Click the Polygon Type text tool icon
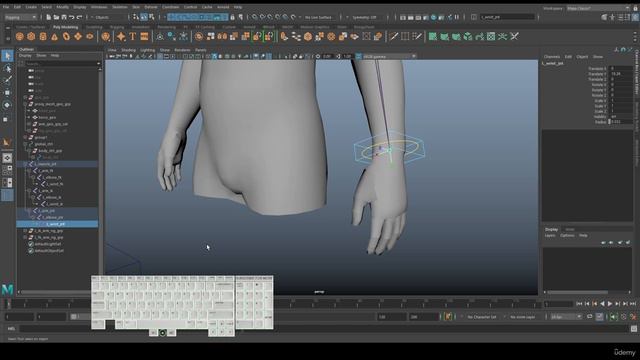Viewport: 640px width, 360px height. pos(133,37)
